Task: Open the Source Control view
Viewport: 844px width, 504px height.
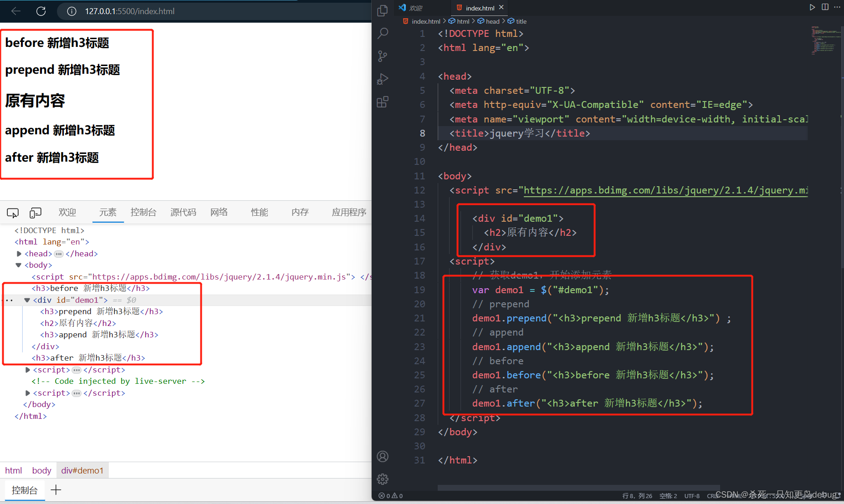Action: pos(383,56)
